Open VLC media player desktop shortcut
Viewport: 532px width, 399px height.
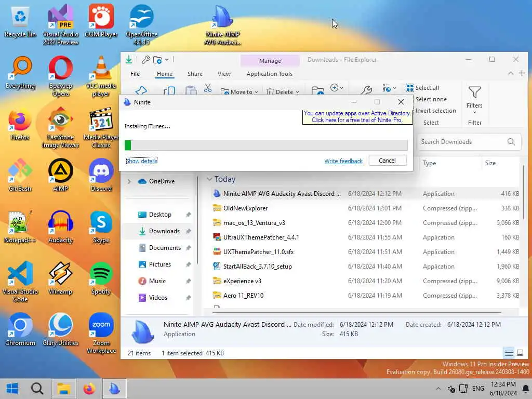[x=101, y=77]
